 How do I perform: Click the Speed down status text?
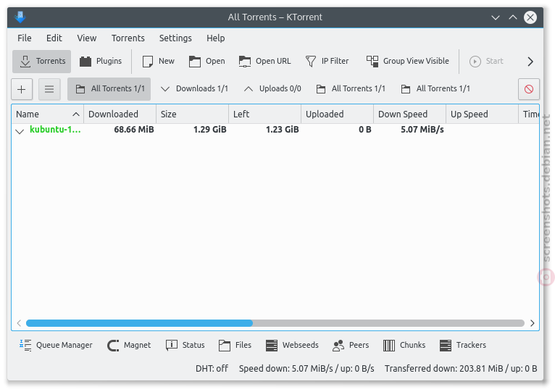point(306,369)
